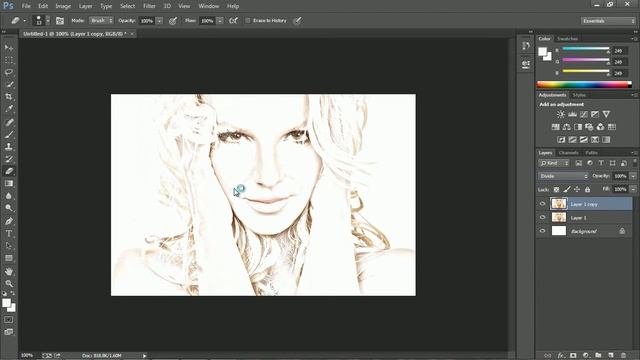Open the layer Fill arrow

633,189
